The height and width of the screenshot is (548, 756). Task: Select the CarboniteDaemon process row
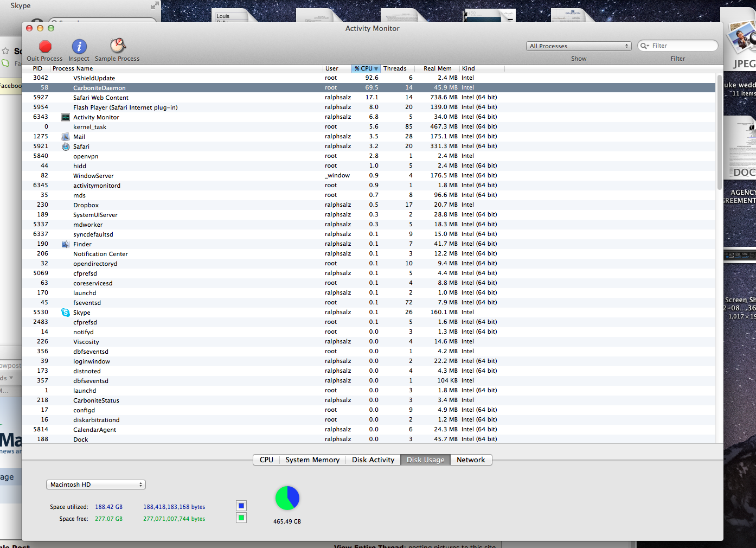(369, 88)
